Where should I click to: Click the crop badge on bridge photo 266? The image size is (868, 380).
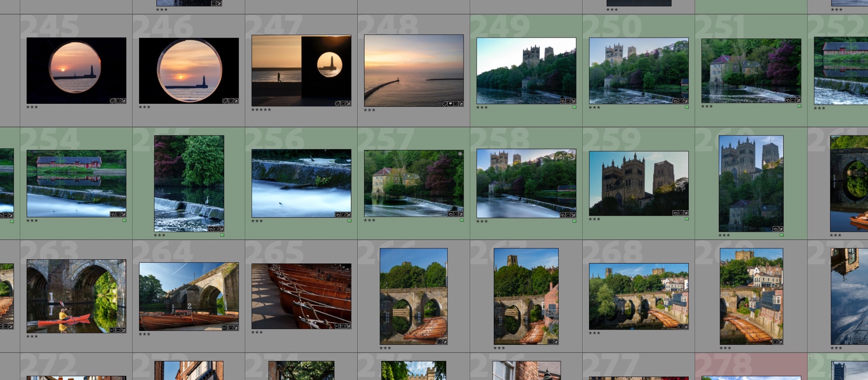click(440, 342)
